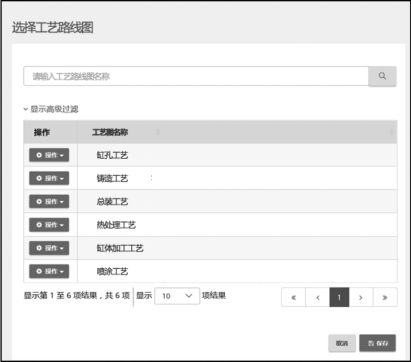The width and height of the screenshot is (411, 362).
Task: Click the 操作 column header
Action: (x=42, y=132)
